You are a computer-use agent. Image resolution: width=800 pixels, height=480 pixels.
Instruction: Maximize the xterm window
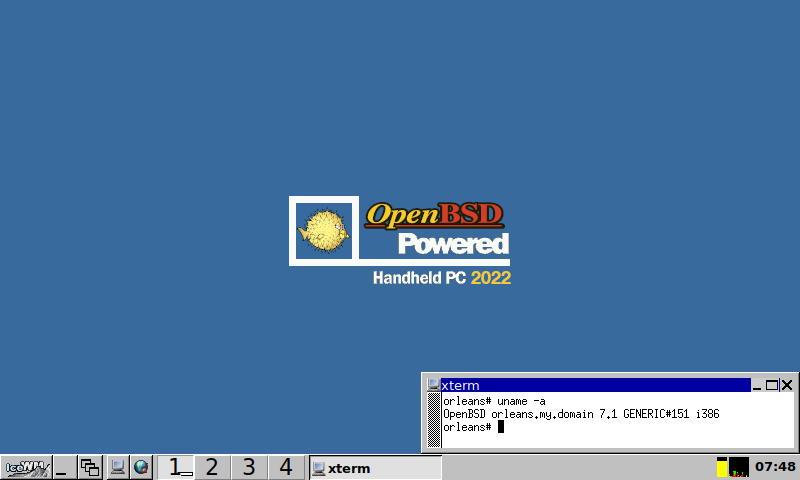pyautogui.click(x=772, y=385)
